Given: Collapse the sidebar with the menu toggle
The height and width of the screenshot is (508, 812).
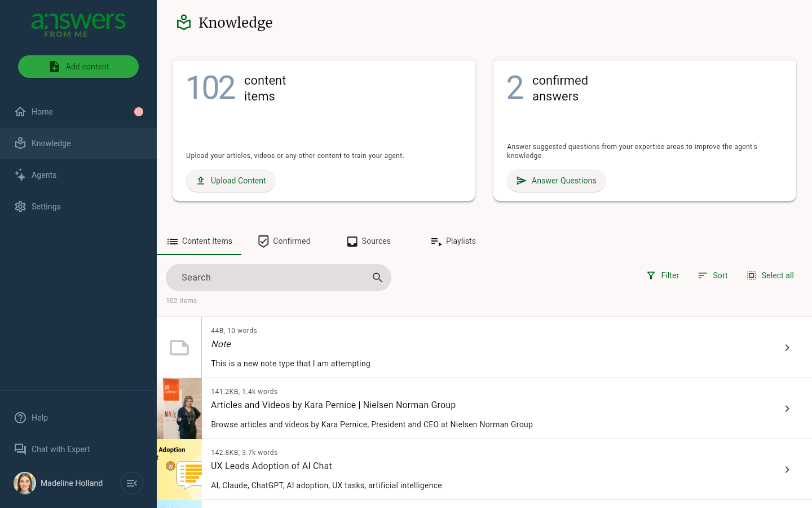Looking at the screenshot, I should click(132, 483).
